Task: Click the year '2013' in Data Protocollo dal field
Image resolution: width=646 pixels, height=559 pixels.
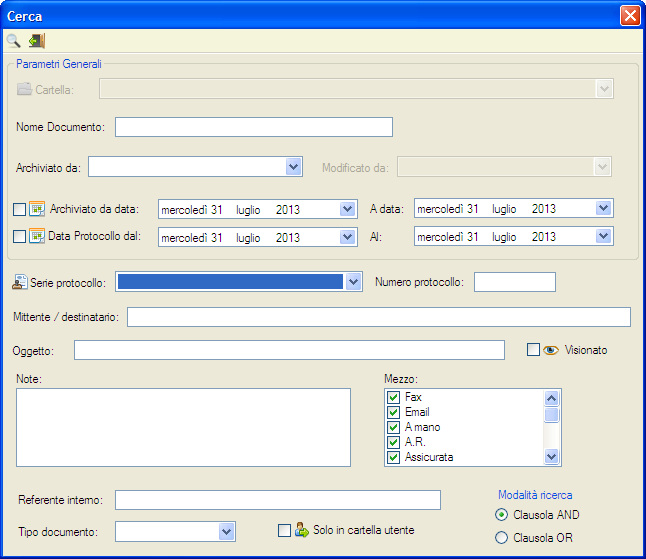Action: pos(288,238)
